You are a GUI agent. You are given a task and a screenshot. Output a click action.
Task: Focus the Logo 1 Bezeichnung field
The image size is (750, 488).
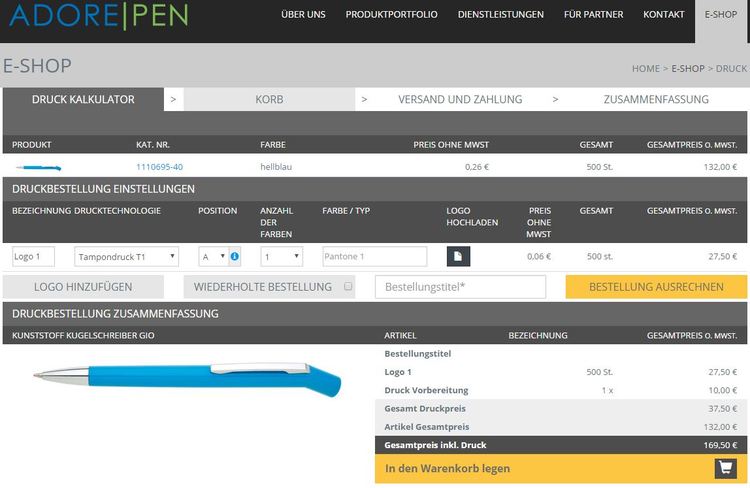pos(33,256)
